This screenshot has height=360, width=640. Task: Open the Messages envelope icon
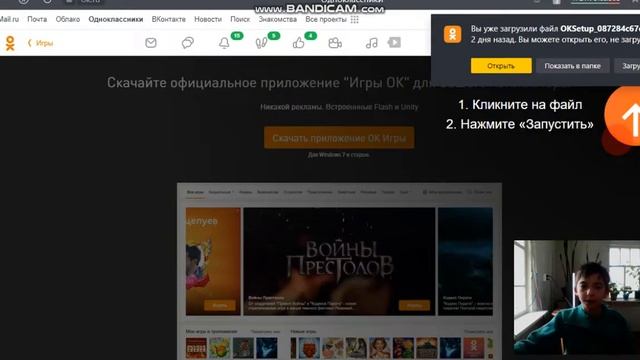coord(151,42)
